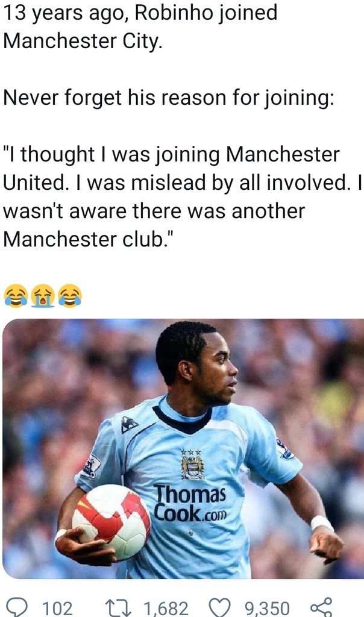Open the 102 replies count

(57, 608)
